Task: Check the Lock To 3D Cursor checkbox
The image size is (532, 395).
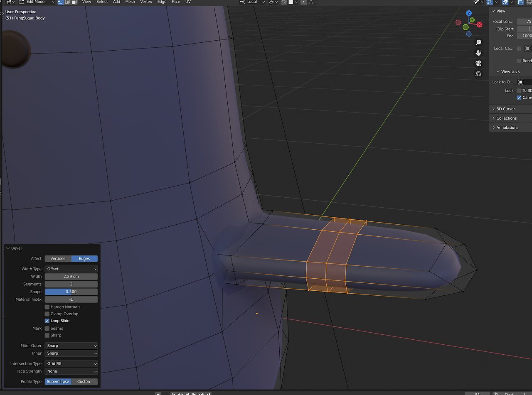Action: [519, 91]
